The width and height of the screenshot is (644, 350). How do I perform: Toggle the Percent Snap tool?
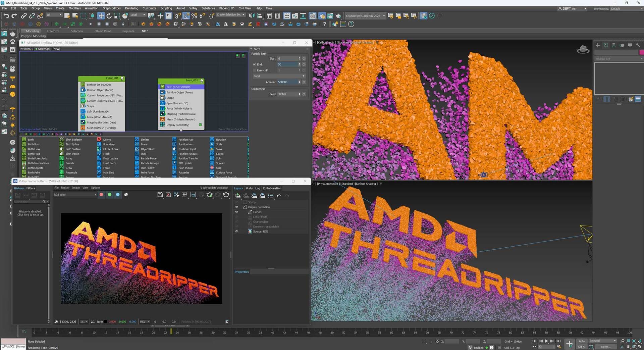(x=194, y=15)
